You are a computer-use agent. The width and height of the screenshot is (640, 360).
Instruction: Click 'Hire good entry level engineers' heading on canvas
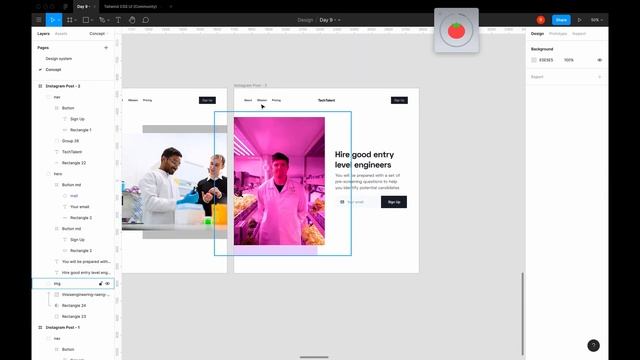click(x=364, y=160)
